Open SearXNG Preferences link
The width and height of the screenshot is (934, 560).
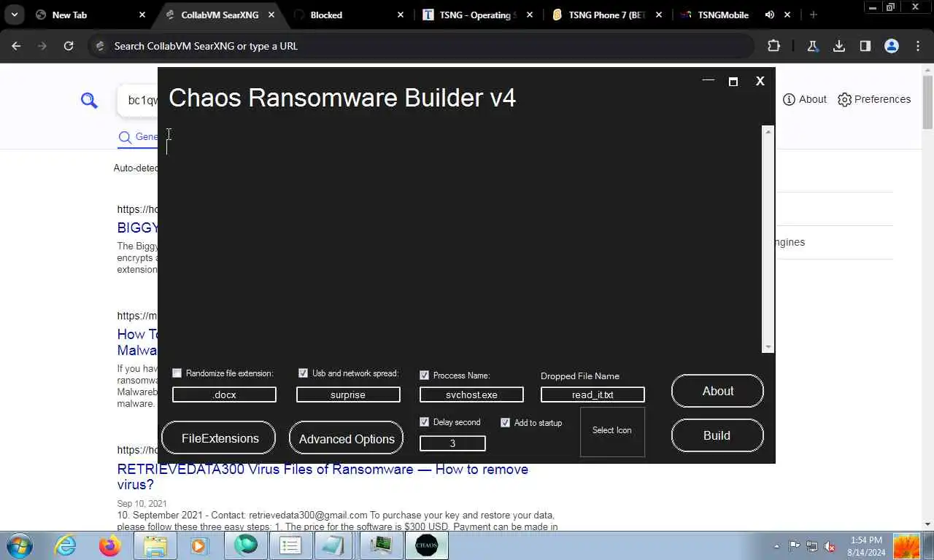point(874,99)
